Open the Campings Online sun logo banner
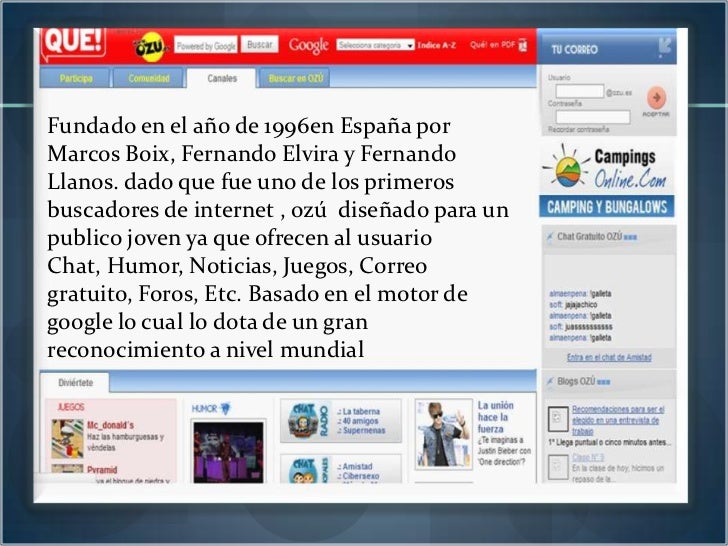 (607, 167)
